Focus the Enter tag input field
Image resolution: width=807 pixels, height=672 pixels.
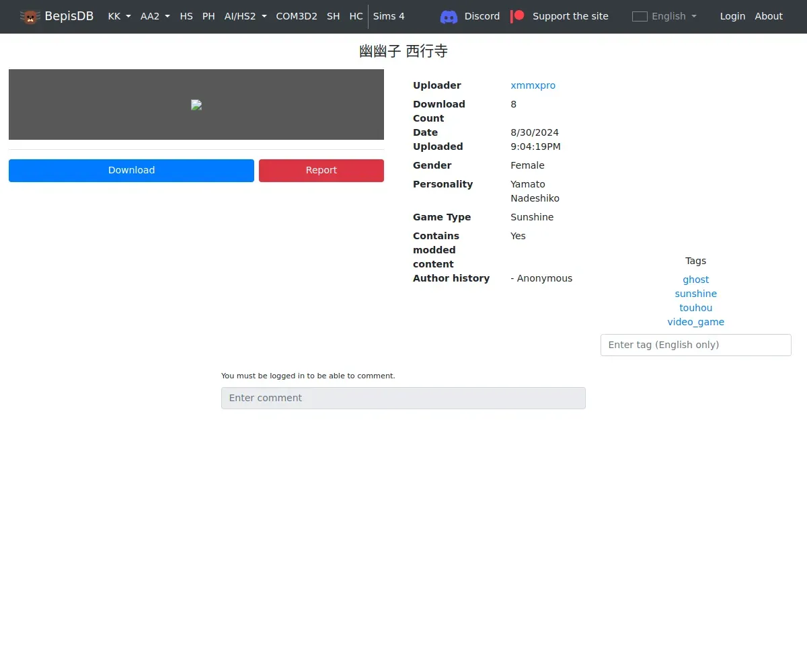(x=696, y=345)
